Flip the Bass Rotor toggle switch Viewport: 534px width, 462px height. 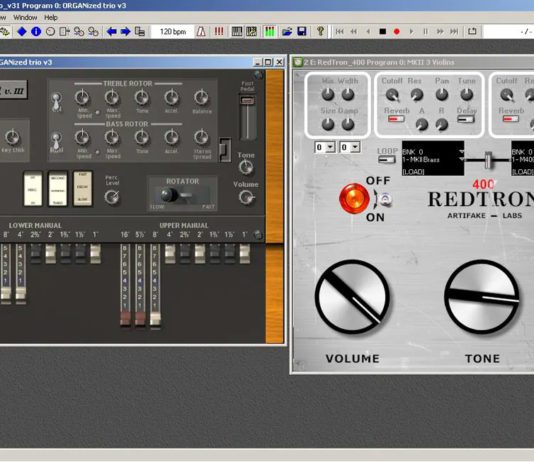tap(56, 142)
